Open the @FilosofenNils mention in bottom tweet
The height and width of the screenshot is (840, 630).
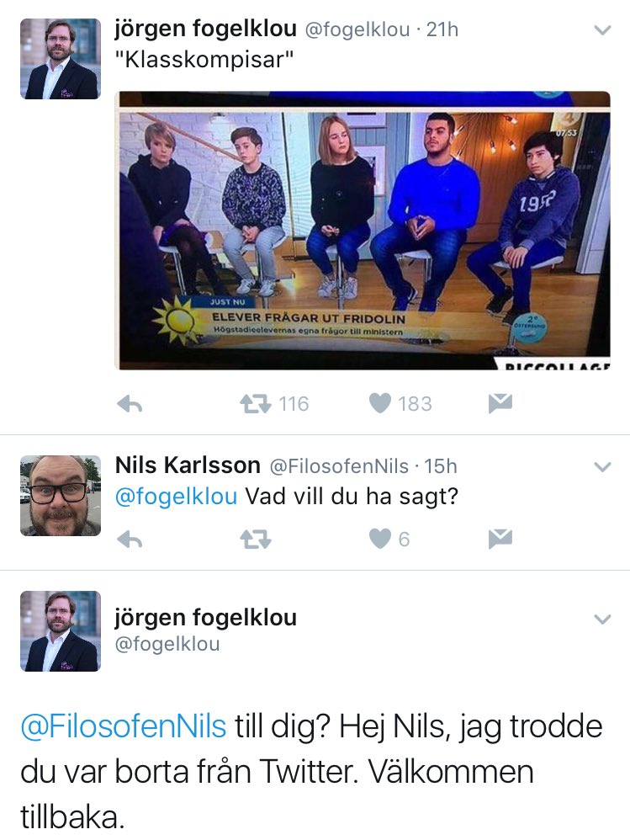click(124, 727)
